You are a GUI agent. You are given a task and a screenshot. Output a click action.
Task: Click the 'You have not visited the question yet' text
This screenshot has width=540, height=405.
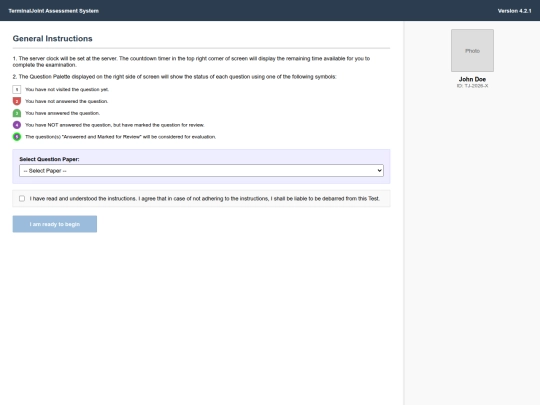(67, 90)
